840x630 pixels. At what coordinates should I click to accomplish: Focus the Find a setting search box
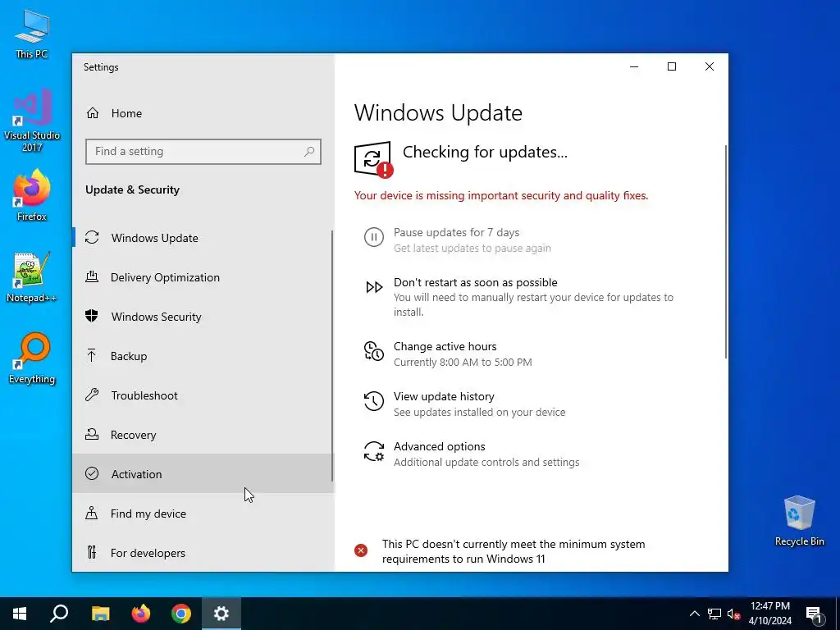point(203,152)
